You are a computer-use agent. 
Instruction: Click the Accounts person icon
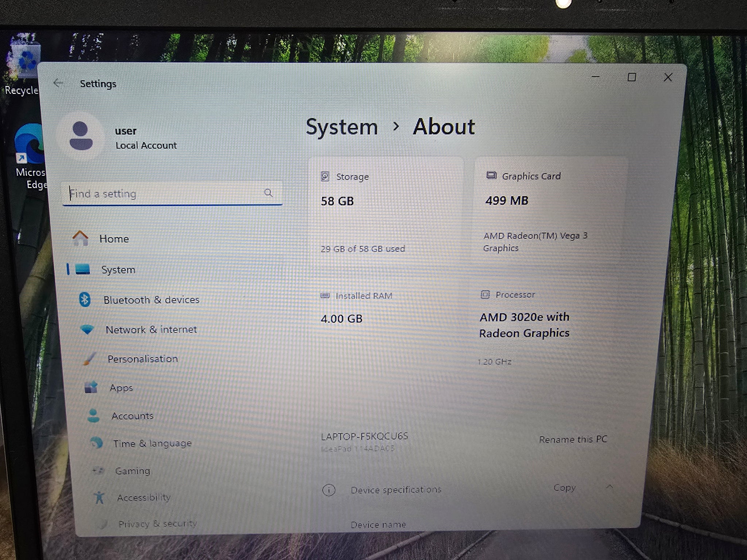click(x=94, y=416)
